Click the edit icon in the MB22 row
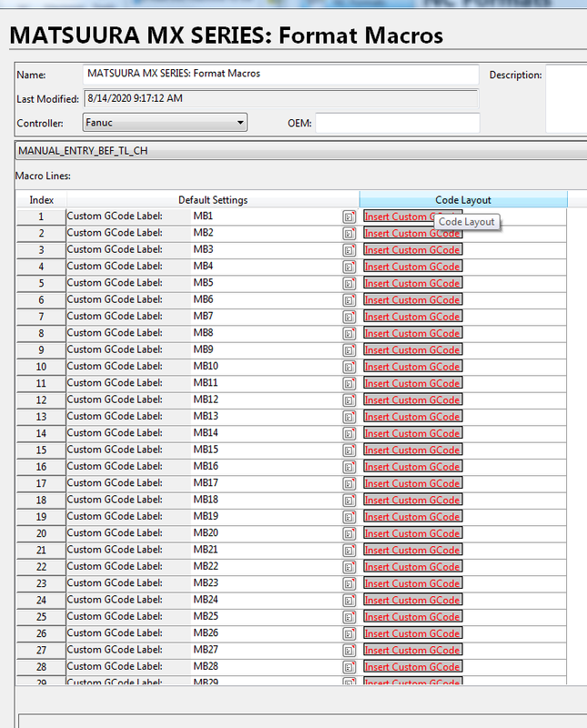 click(349, 567)
